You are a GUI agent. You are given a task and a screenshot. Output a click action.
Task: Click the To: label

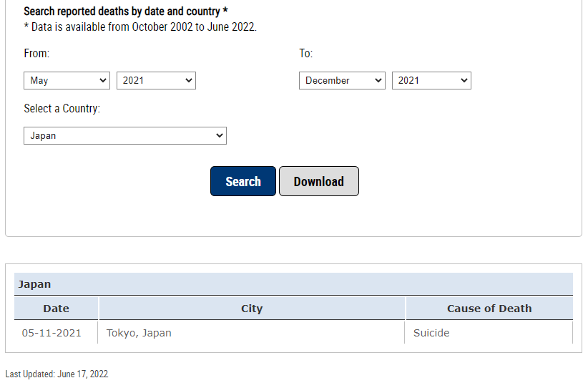[305, 53]
